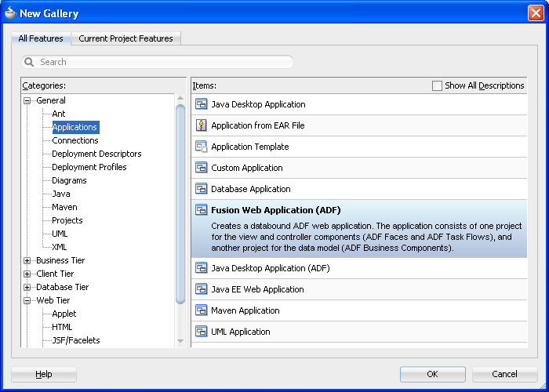Choose Fusion Web Application (ADF) title
This screenshot has width=549, height=392.
[x=276, y=210]
